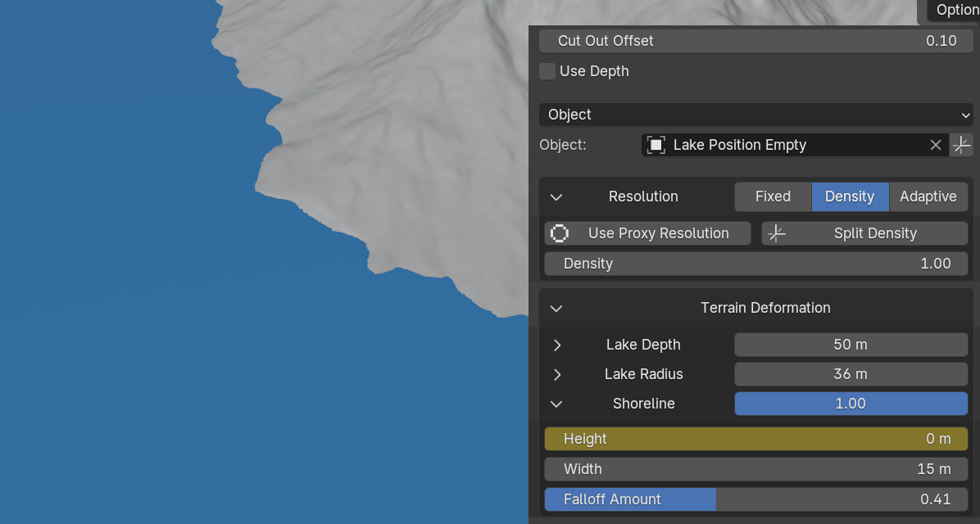
Task: Click the Split Density axis icon
Action: (776, 233)
